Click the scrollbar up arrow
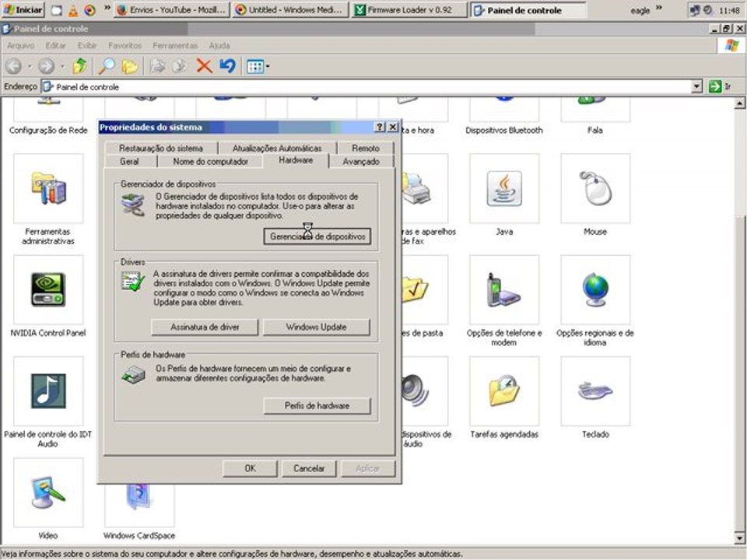This screenshot has height=560, width=747. tap(740, 103)
